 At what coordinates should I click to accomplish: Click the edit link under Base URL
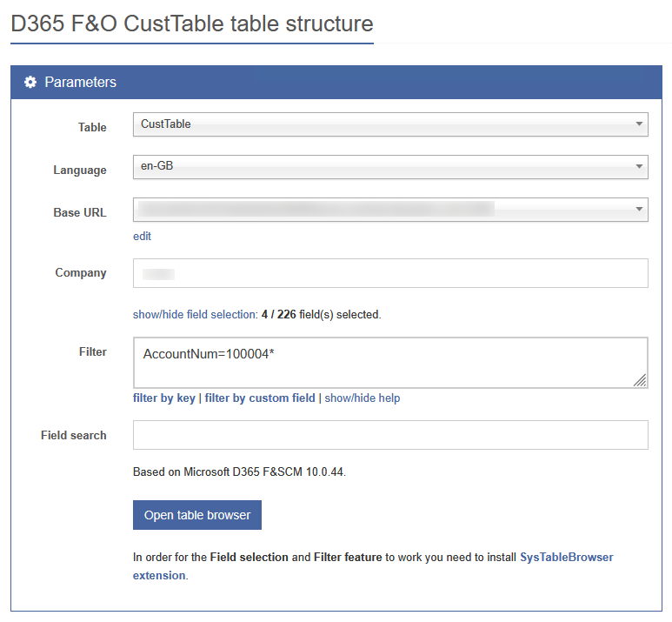(x=142, y=237)
